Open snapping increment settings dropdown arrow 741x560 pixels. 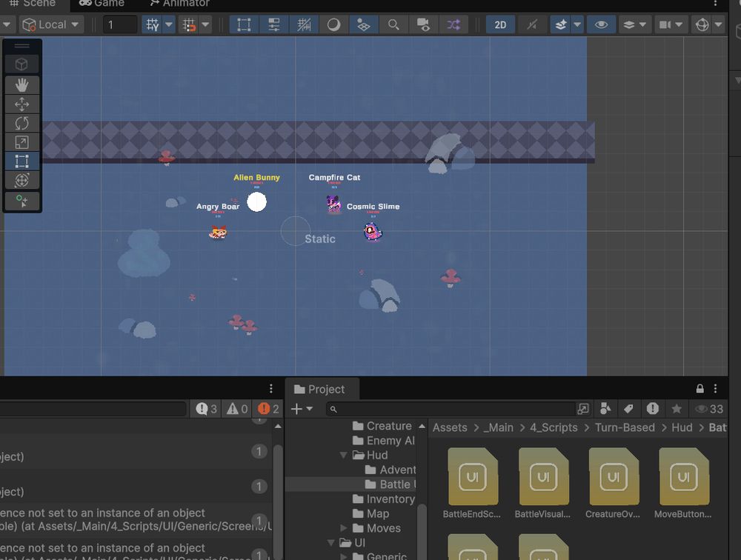[205, 24]
